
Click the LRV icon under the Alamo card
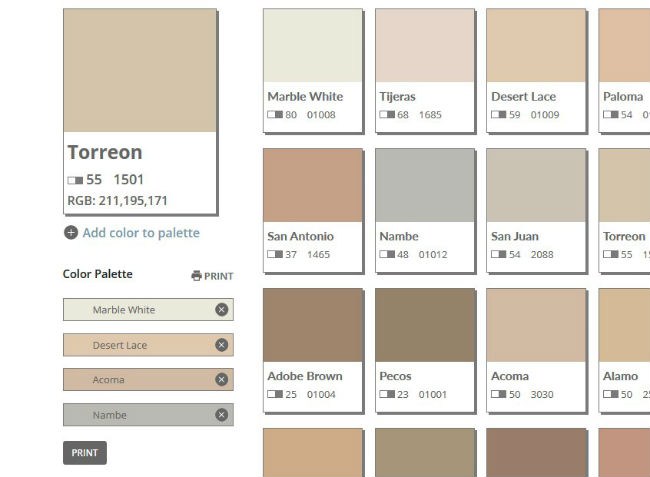(x=611, y=394)
